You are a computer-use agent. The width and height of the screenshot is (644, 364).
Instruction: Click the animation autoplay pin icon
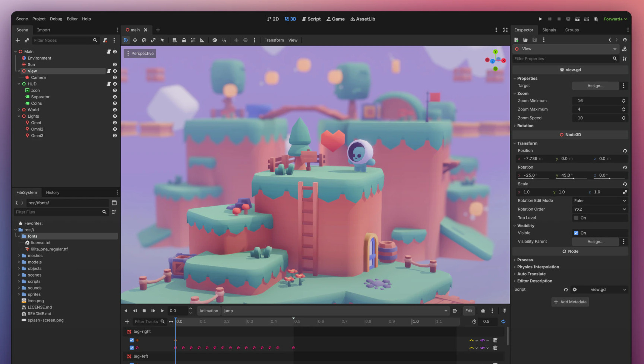point(505,311)
